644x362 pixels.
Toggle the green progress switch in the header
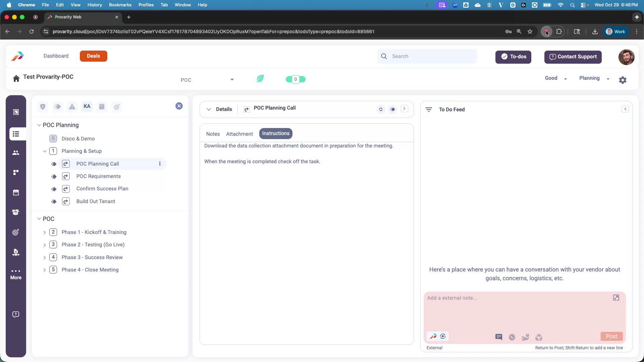pos(296,79)
